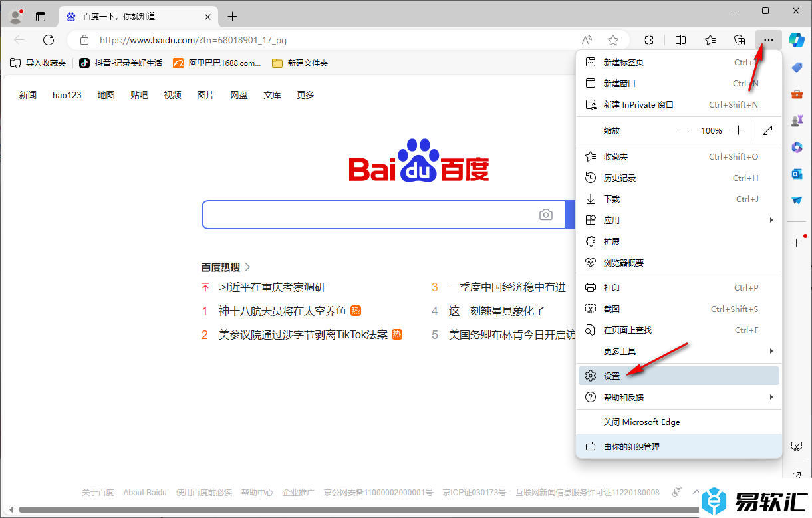
Task: Click the 新闻 link
Action: click(28, 95)
